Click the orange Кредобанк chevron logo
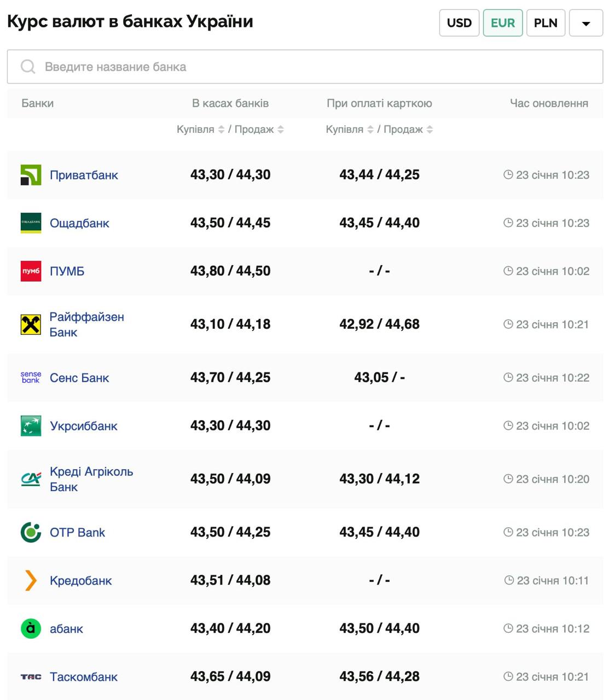The image size is (615, 700). tap(31, 581)
